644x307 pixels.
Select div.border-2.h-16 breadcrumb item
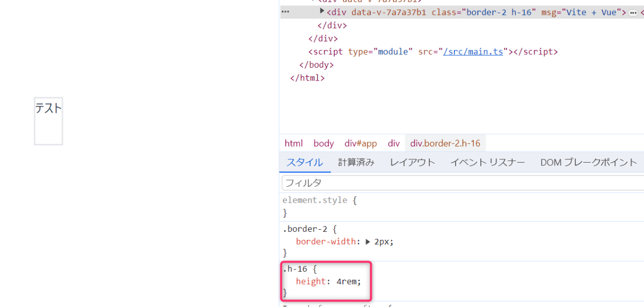click(x=445, y=143)
